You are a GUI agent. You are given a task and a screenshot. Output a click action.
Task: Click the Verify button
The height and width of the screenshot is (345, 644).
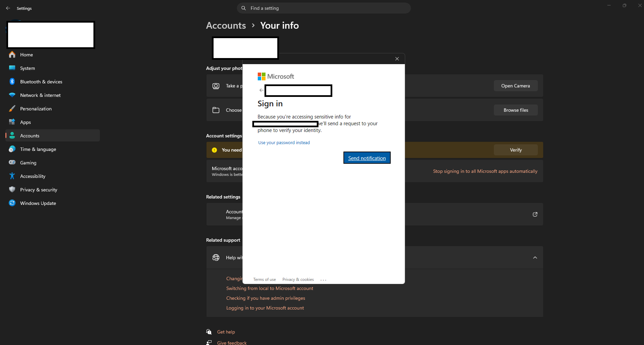pyautogui.click(x=515, y=150)
